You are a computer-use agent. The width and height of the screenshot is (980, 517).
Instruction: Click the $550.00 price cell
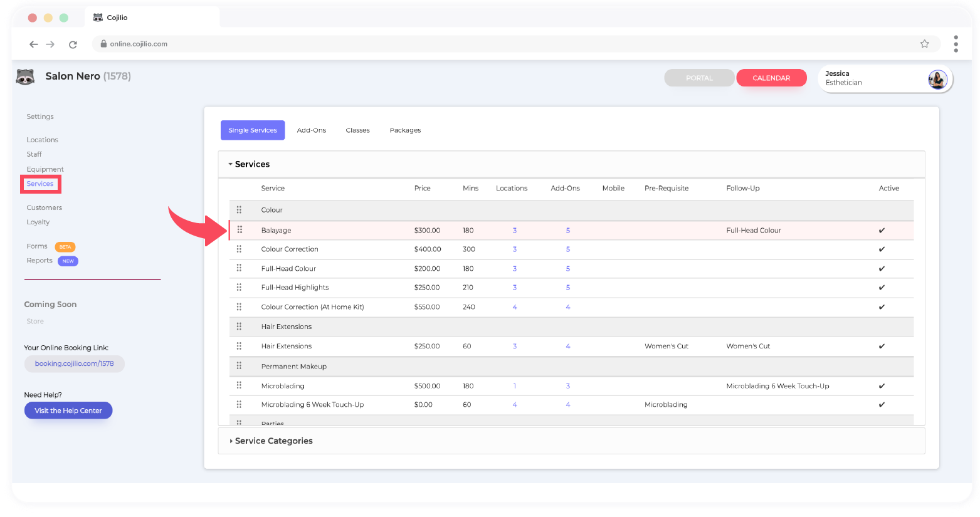coord(427,307)
